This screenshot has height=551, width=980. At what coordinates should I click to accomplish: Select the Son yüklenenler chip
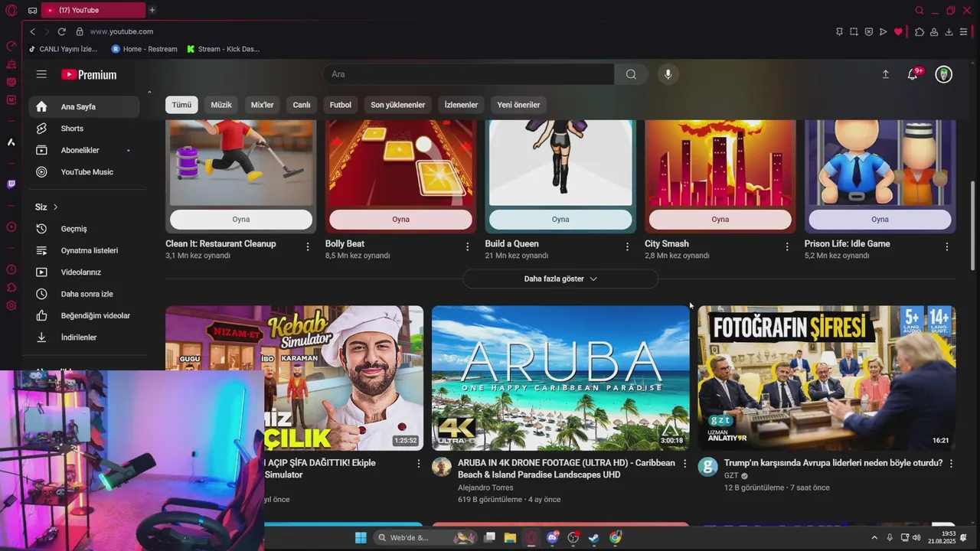(x=397, y=105)
